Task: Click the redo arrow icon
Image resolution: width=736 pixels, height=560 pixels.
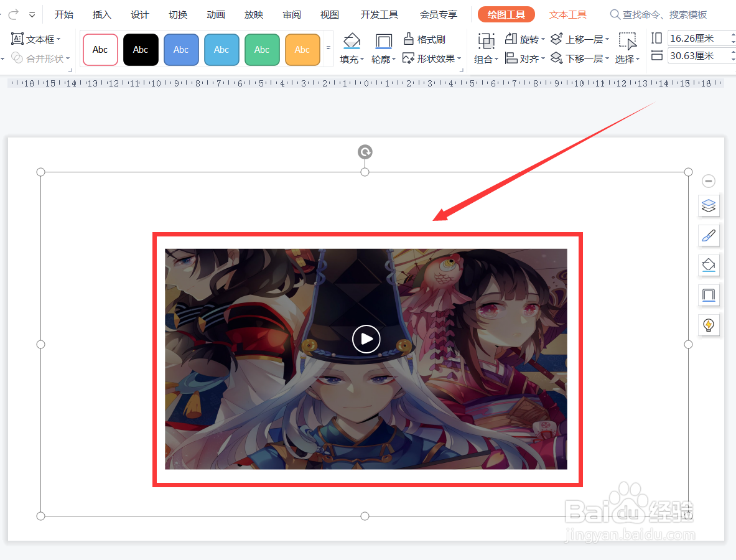Action: click(x=14, y=14)
